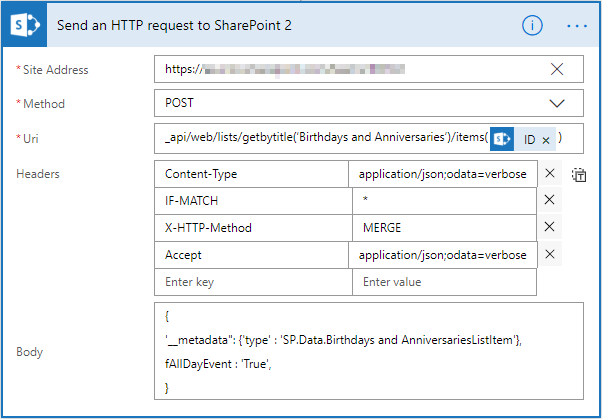Edit the Content-Type header value field
This screenshot has width=602, height=419.
[x=443, y=174]
